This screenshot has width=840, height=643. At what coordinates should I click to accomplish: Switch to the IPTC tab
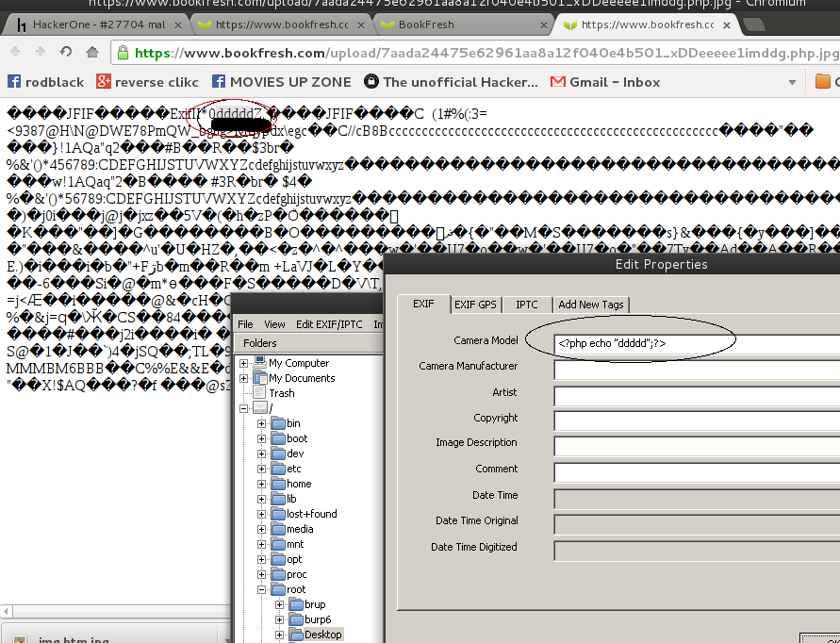pos(526,305)
